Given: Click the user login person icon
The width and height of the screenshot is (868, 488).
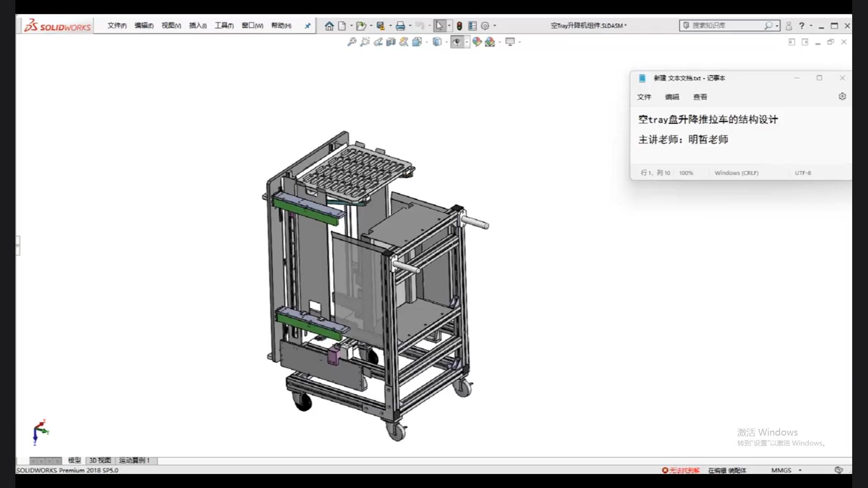Looking at the screenshot, I should pos(789,26).
